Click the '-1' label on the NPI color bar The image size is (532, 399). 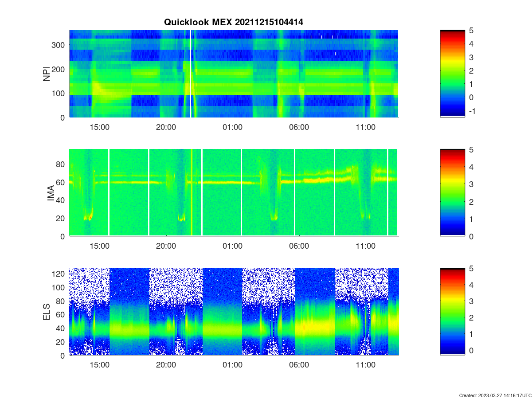[472, 110]
